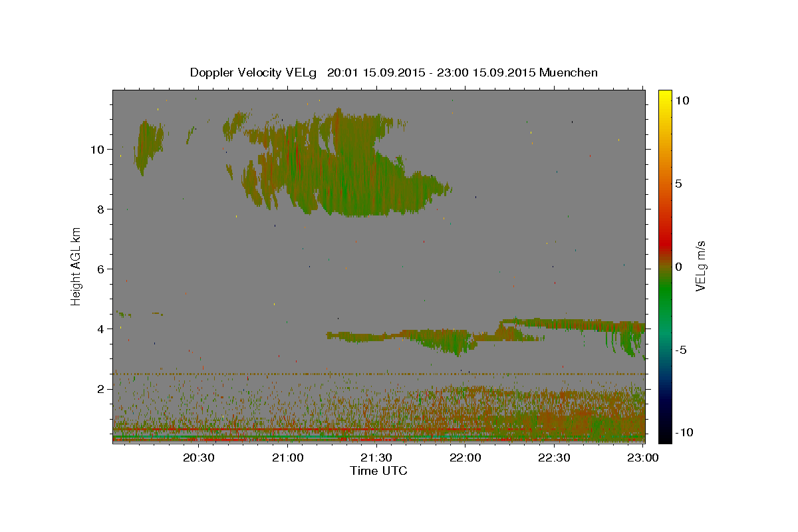This screenshot has height=532, width=798.
Task: Click the 23:00 time tick label
Action: (x=643, y=458)
